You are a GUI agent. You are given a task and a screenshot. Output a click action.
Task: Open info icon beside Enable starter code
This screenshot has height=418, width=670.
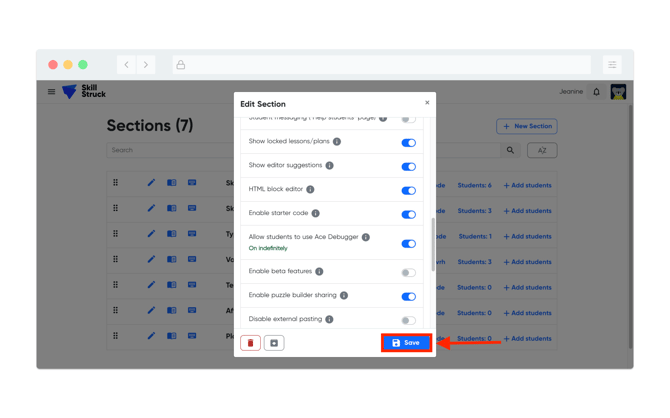pos(316,213)
